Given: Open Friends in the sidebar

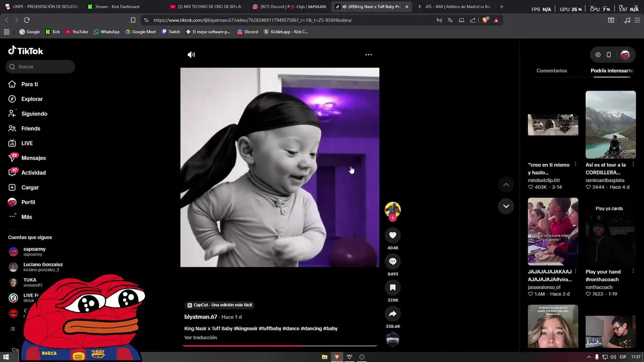Looking at the screenshot, I should point(31,128).
